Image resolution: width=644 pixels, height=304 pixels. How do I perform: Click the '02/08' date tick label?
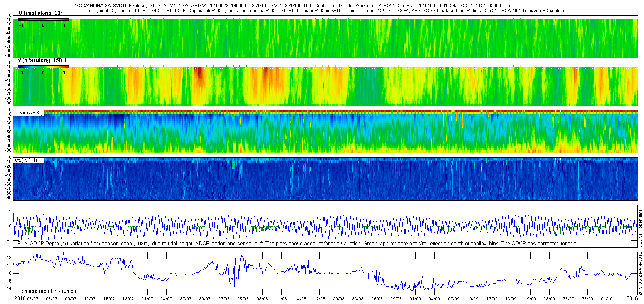point(224,299)
